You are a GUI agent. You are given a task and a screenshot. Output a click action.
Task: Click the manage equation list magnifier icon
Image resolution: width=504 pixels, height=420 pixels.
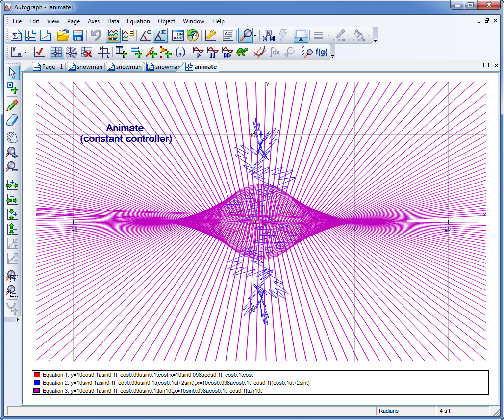click(306, 52)
